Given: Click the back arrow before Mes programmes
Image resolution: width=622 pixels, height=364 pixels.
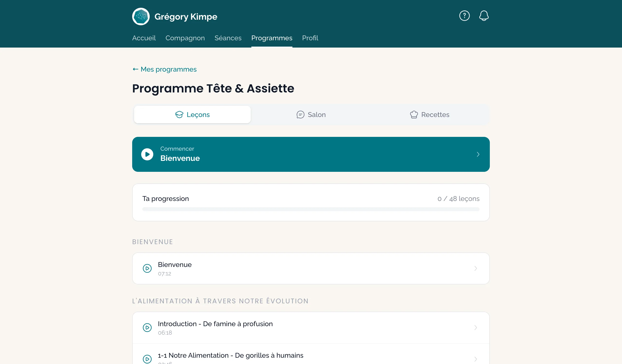Looking at the screenshot, I should point(135,69).
